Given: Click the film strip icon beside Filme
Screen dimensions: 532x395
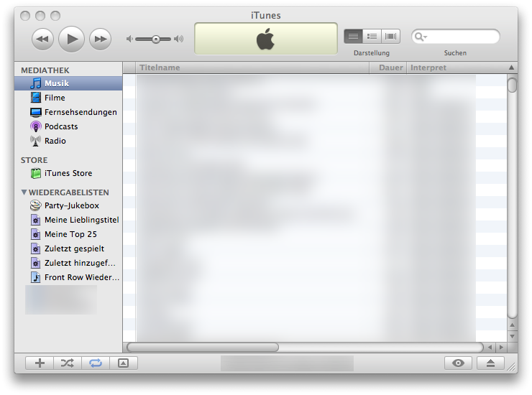Looking at the screenshot, I should pyautogui.click(x=36, y=98).
